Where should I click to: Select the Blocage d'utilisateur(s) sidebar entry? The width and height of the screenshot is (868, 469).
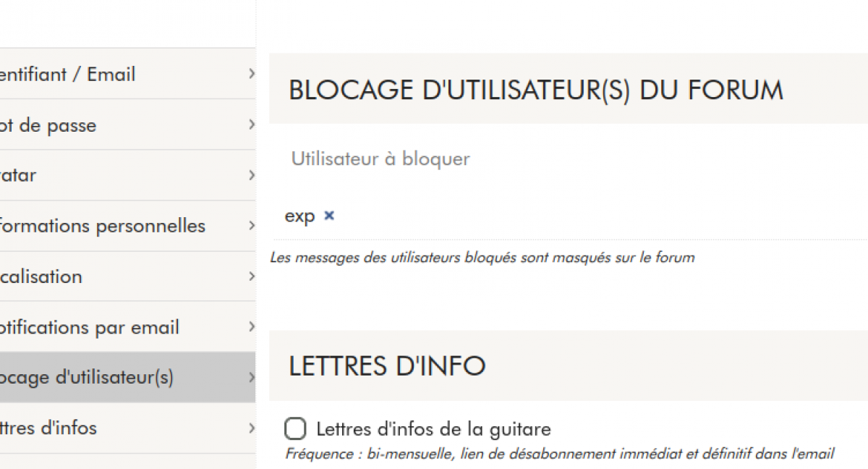(x=87, y=378)
